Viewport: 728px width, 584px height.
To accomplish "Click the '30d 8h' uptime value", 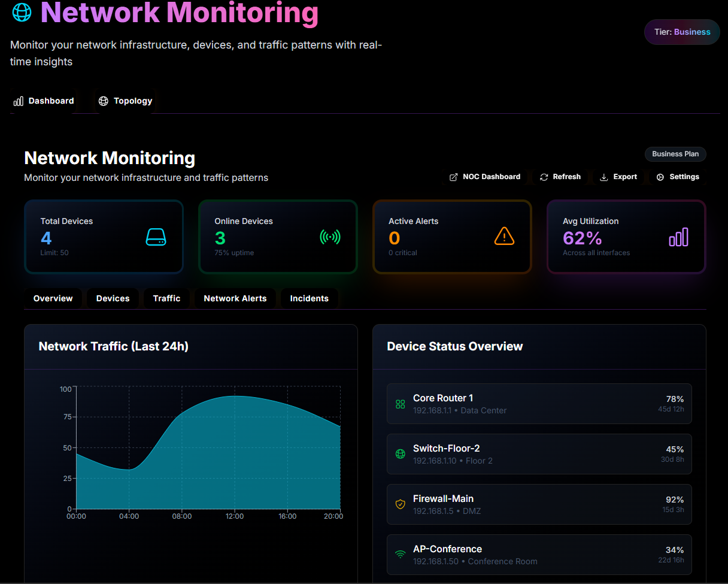I will click(672, 459).
